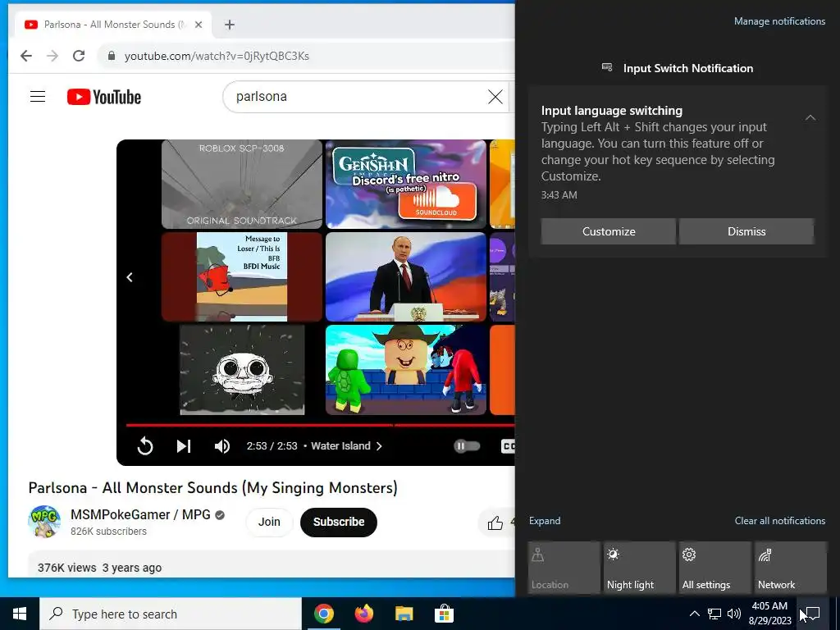840x630 pixels.
Task: Click the video title text
Action: click(x=212, y=488)
